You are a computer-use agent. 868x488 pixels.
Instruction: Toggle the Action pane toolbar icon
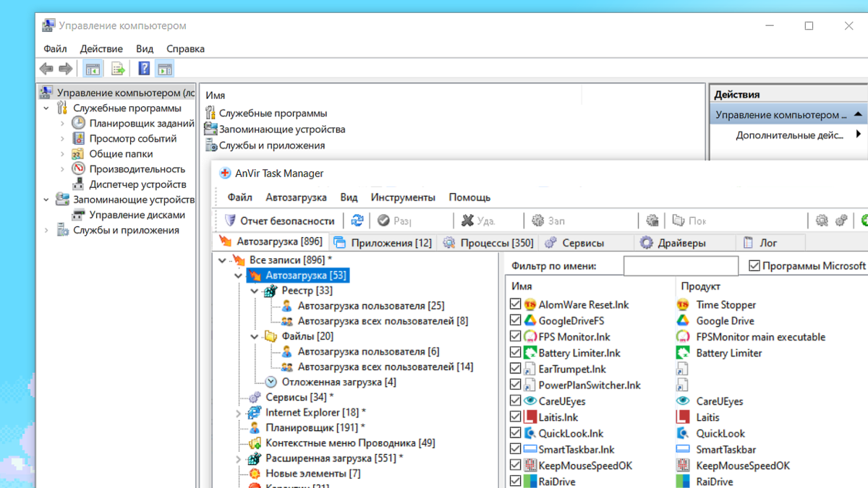point(165,69)
